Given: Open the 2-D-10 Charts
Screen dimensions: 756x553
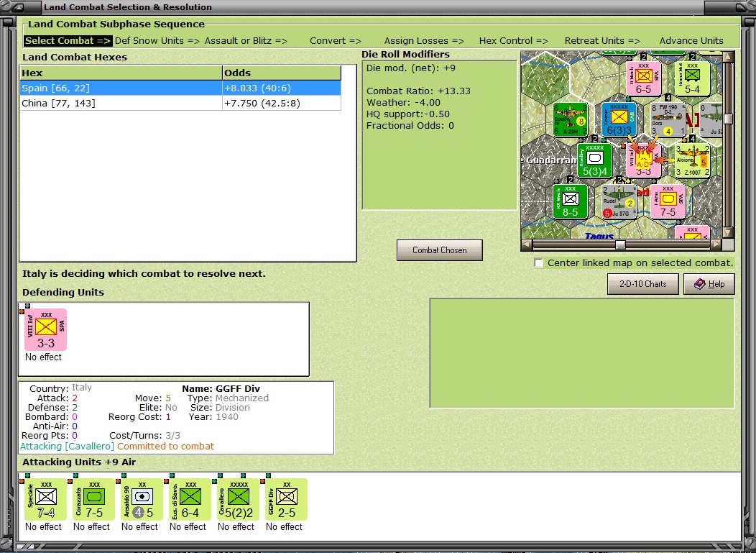Looking at the screenshot, I should (642, 284).
